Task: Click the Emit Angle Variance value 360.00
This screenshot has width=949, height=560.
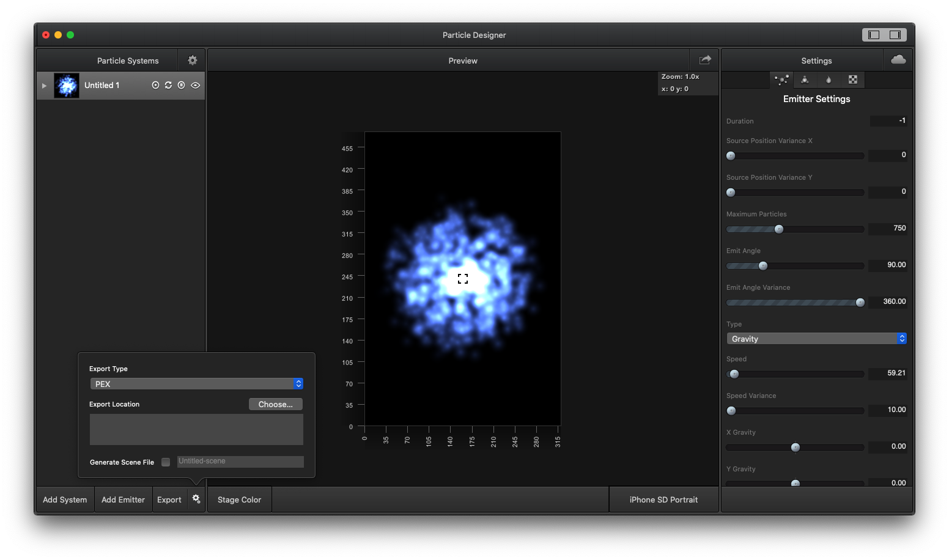Action: click(x=888, y=301)
